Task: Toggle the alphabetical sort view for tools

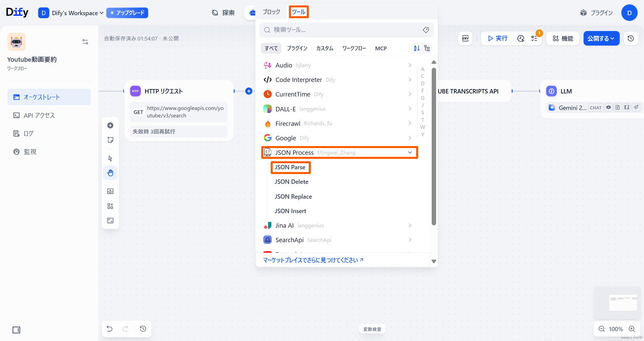Action: pyautogui.click(x=417, y=48)
